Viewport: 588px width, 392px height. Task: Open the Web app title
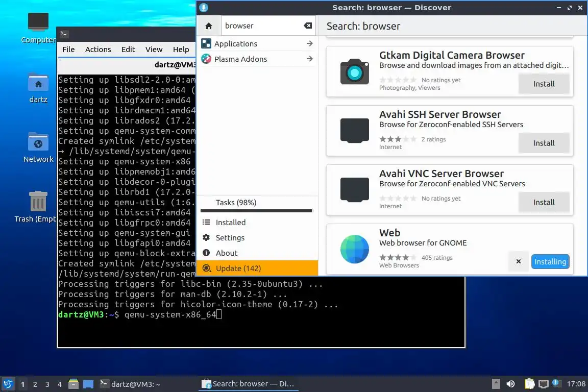point(389,233)
